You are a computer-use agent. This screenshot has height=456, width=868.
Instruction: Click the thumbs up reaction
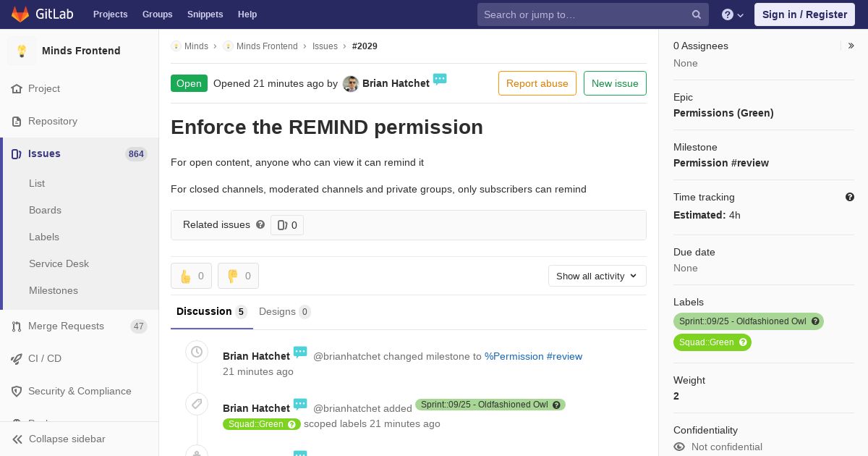[x=191, y=276]
